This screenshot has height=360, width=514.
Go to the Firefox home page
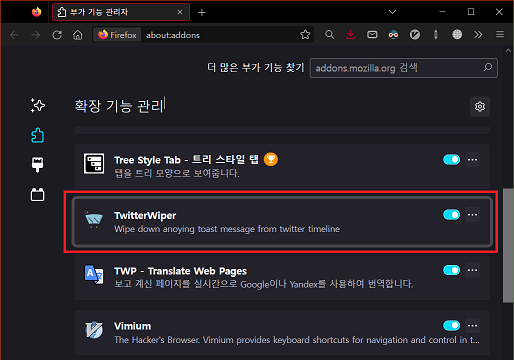click(78, 35)
